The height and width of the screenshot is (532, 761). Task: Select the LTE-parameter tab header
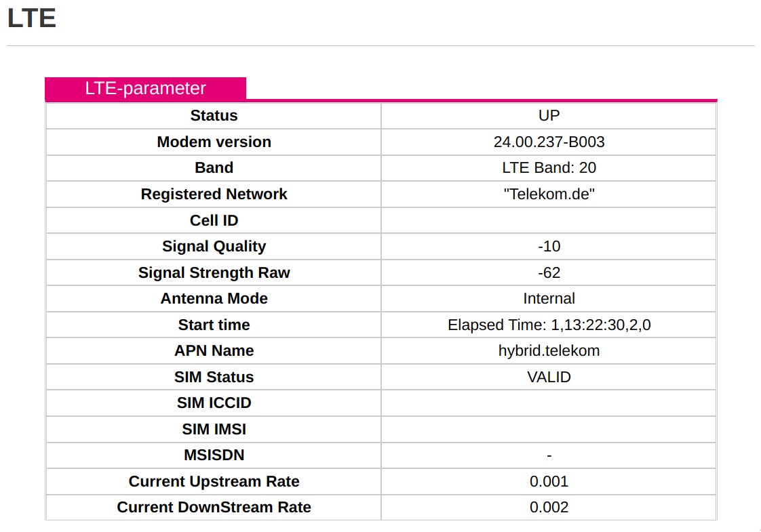click(145, 88)
